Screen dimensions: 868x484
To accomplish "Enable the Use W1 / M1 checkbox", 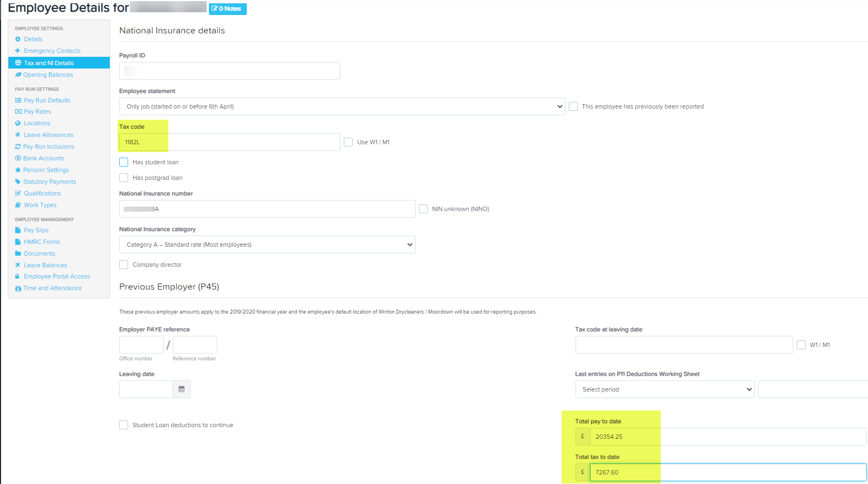I will tap(348, 142).
